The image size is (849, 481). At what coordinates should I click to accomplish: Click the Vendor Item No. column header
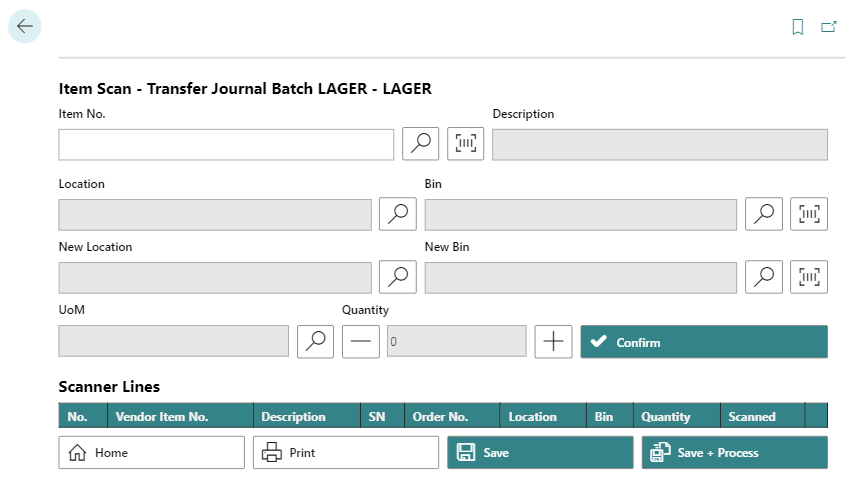180,416
